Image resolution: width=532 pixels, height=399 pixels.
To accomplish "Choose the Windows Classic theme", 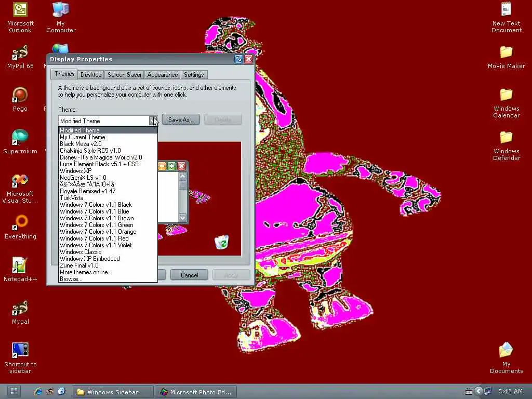I will pyautogui.click(x=108, y=252).
